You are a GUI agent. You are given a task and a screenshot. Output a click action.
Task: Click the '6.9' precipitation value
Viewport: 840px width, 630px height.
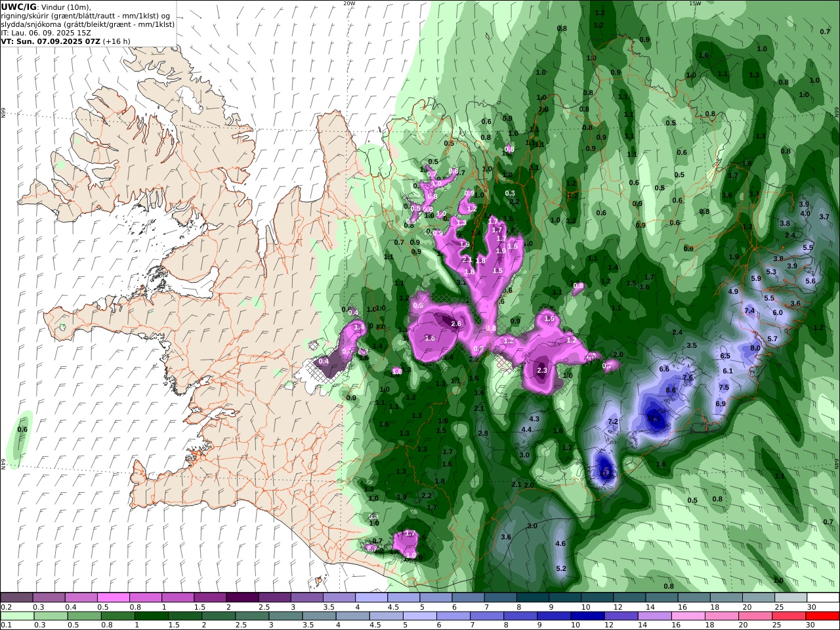click(x=721, y=404)
